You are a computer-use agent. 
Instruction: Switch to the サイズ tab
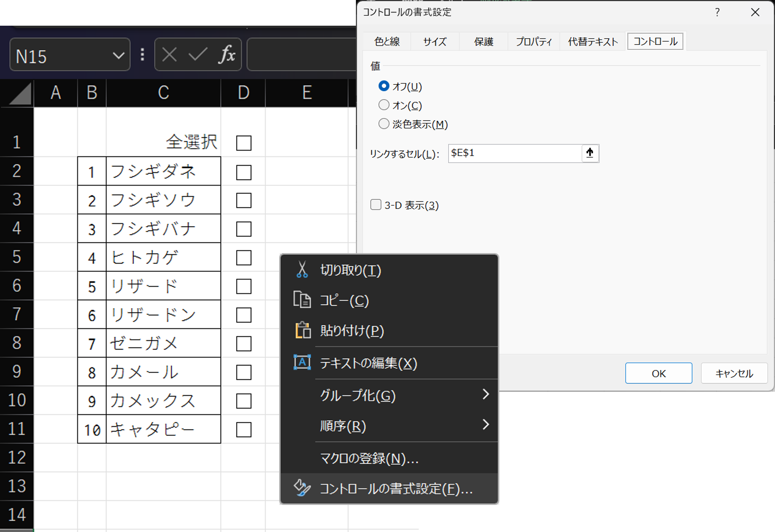pos(434,41)
